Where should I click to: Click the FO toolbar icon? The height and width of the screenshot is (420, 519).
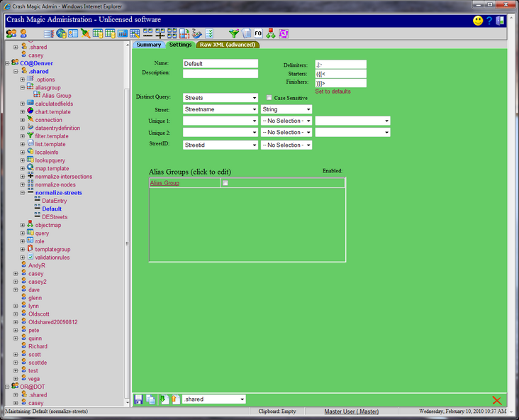[x=259, y=33]
